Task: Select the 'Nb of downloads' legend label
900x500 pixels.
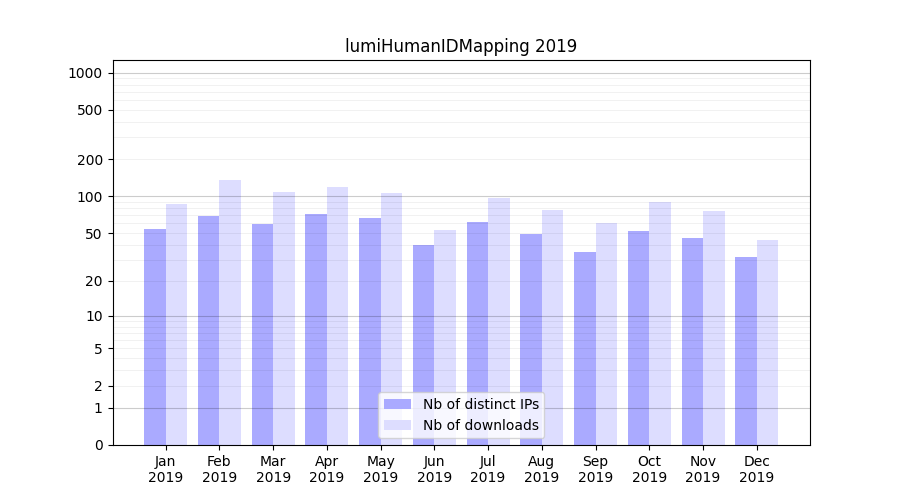Action: pyautogui.click(x=480, y=425)
